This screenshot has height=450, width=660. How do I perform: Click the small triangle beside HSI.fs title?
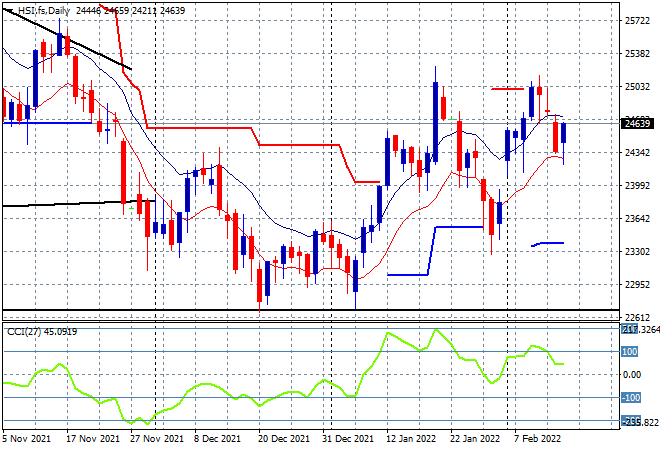pyautogui.click(x=10, y=11)
